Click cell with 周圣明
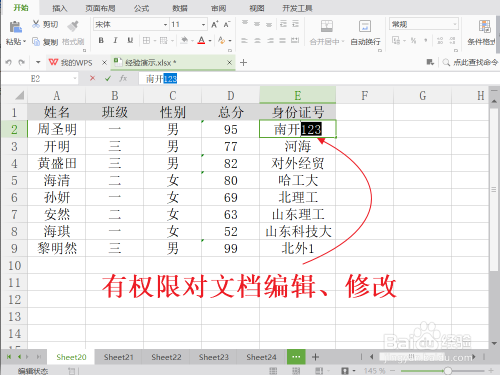 57,129
